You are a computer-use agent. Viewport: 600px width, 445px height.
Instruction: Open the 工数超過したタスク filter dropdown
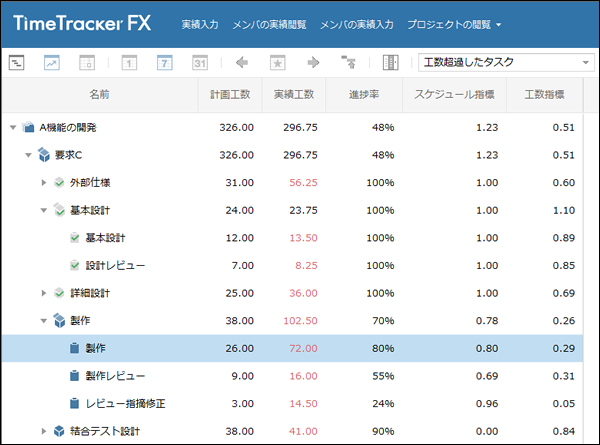[x=506, y=62]
